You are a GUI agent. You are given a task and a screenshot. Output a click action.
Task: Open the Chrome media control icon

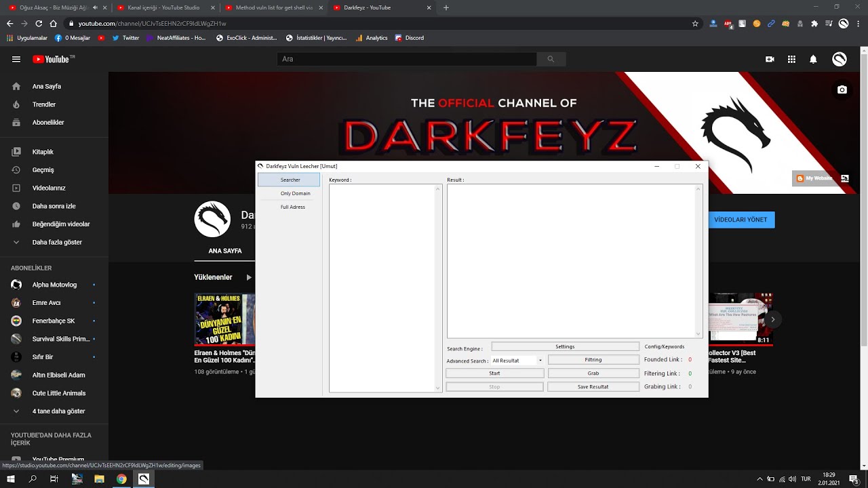tap(829, 23)
